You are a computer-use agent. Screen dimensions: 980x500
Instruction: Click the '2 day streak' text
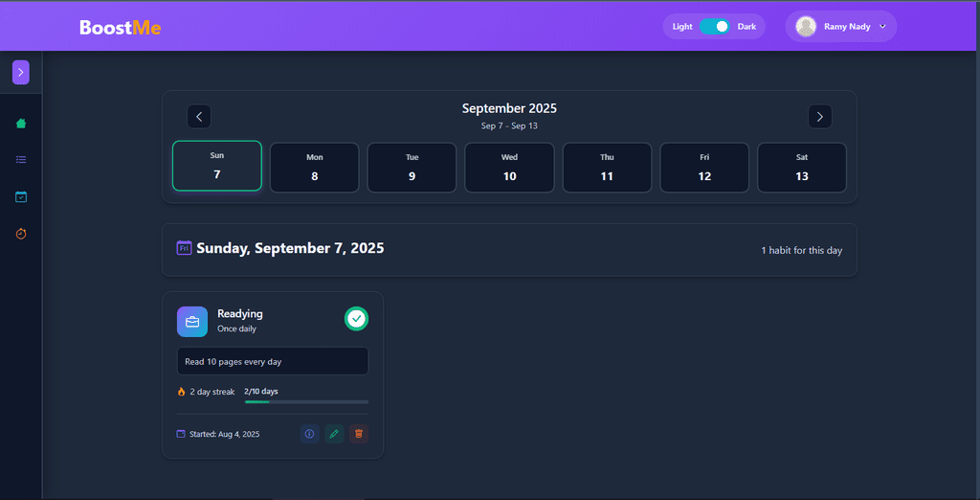point(212,392)
